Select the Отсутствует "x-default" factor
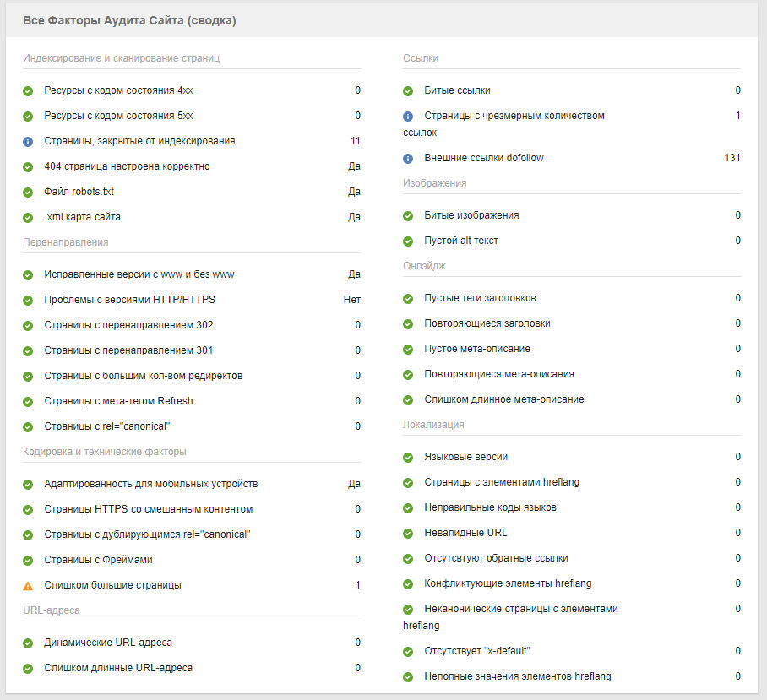This screenshot has height=700, width=767. pos(476,651)
